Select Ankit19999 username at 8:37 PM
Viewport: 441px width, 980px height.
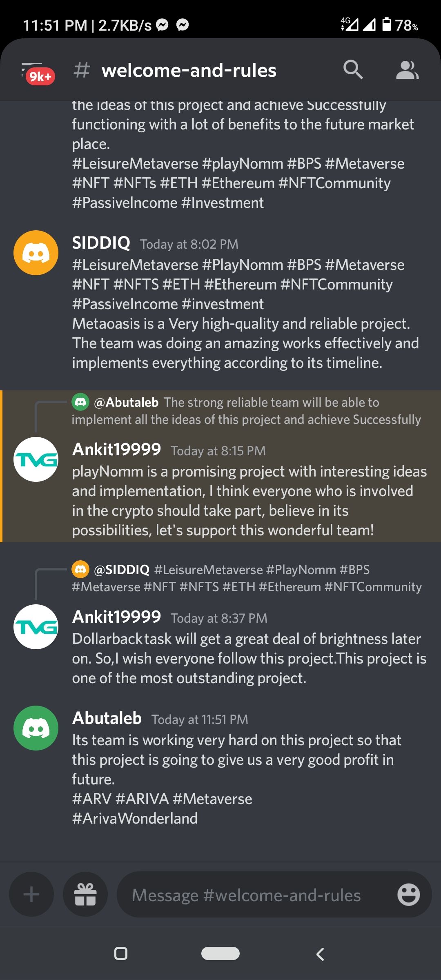pos(117,617)
